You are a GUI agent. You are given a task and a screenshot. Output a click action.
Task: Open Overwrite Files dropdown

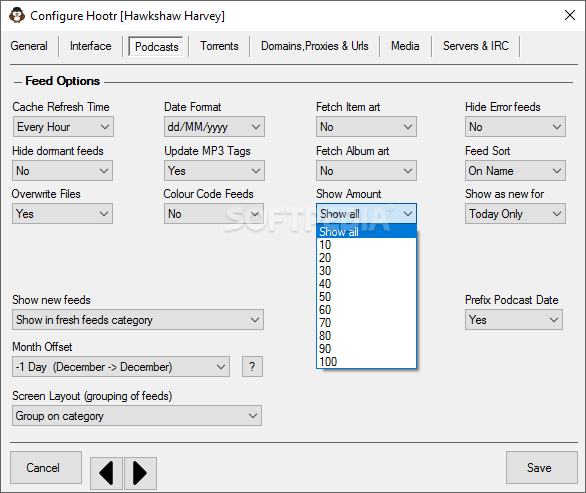62,214
